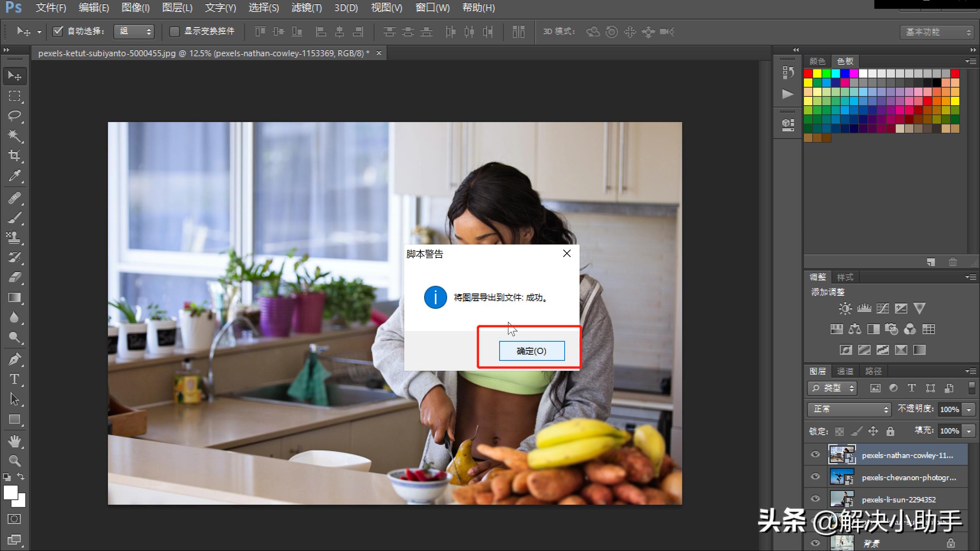
Task: Uncheck the Auto-Select checkbox
Action: pyautogui.click(x=57, y=31)
